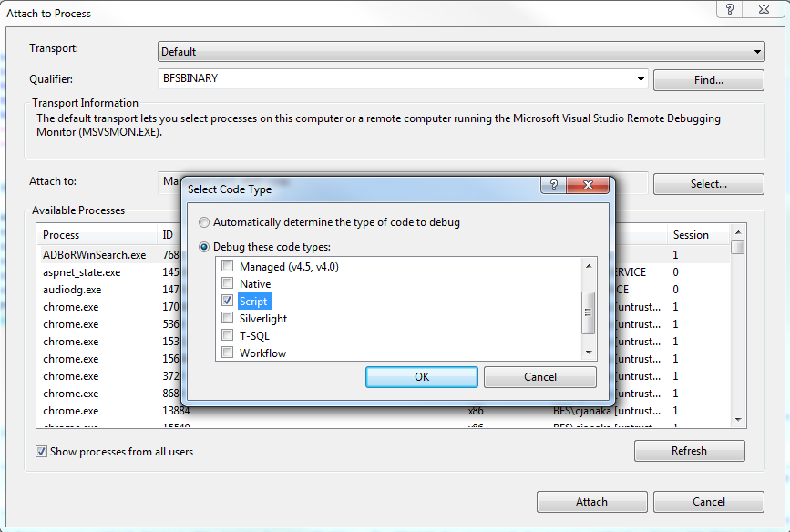Click the Find... button
This screenshot has width=790, height=532.
[708, 79]
